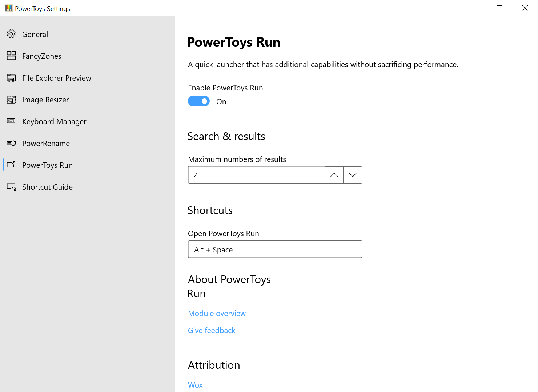Select the Keyboard Manager icon
Viewport: 538px width, 392px height.
point(11,121)
